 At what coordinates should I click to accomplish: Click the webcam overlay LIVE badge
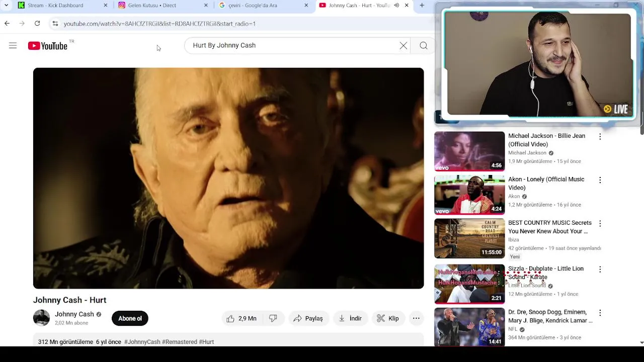pyautogui.click(x=616, y=109)
